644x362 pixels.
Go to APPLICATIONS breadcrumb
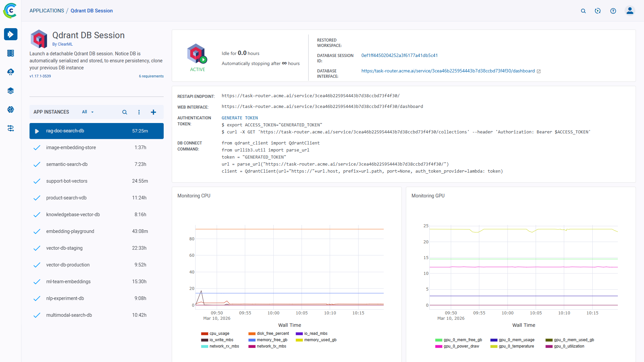[47, 11]
